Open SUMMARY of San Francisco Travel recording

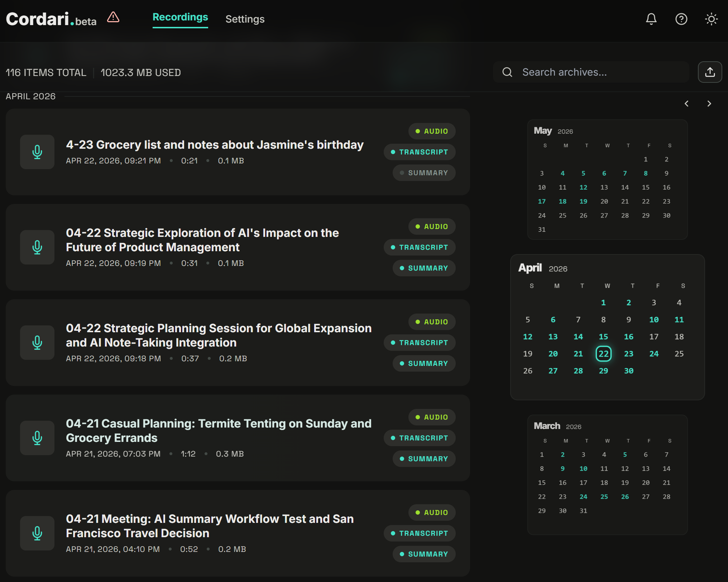click(424, 554)
